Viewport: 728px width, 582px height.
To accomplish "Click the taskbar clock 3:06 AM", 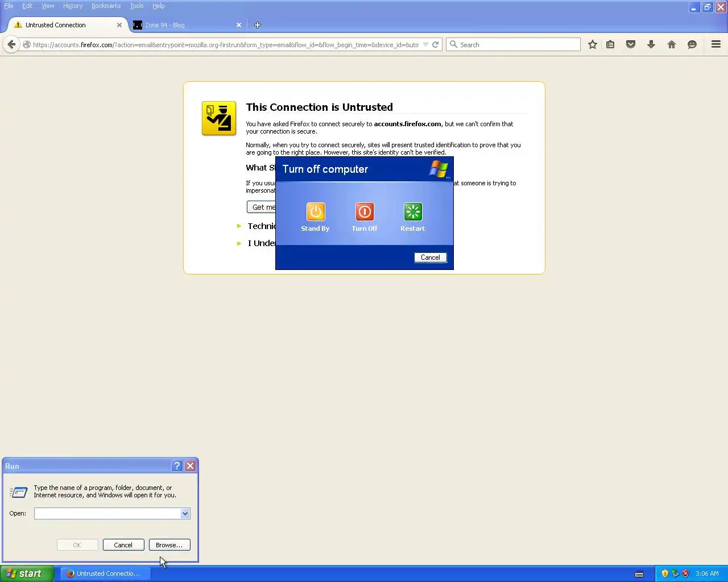I will point(707,573).
